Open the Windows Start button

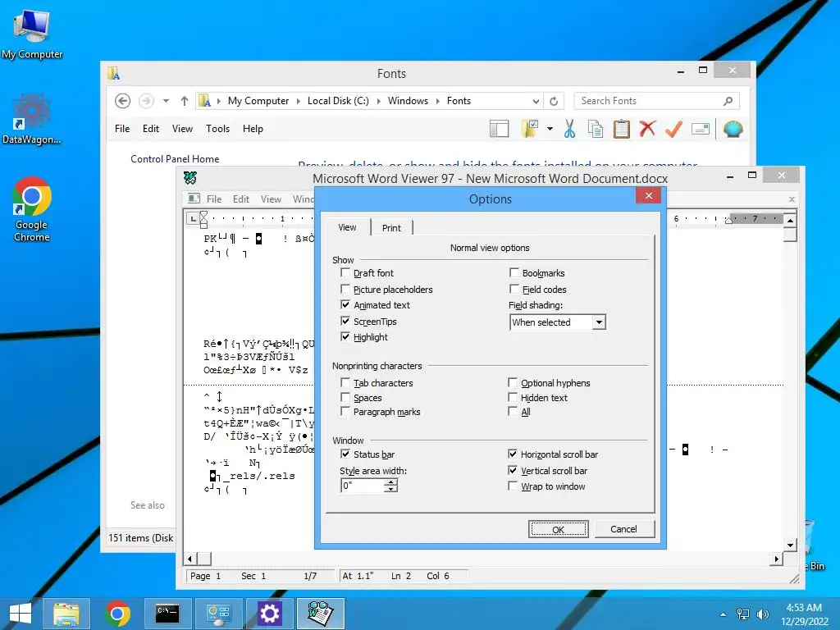21,614
